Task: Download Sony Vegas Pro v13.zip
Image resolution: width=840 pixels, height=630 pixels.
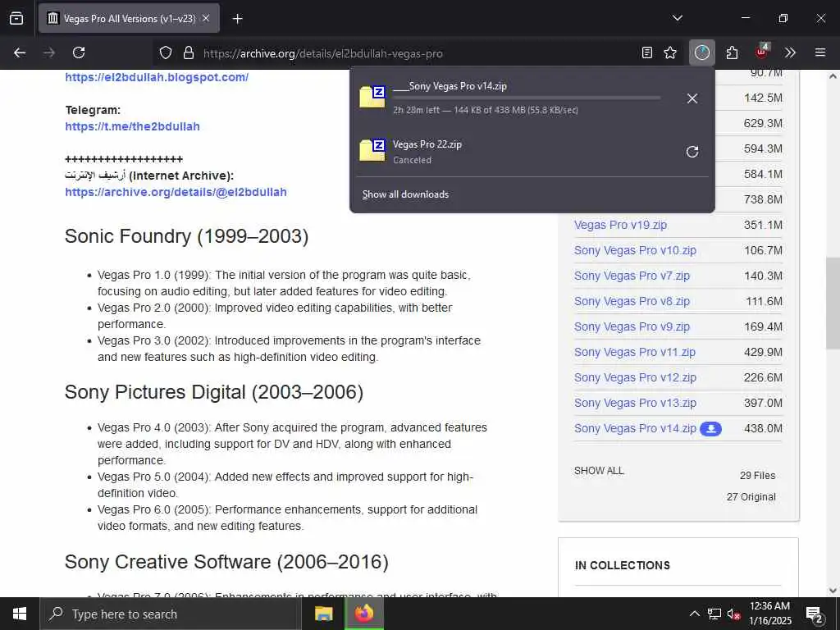Action: (x=636, y=403)
